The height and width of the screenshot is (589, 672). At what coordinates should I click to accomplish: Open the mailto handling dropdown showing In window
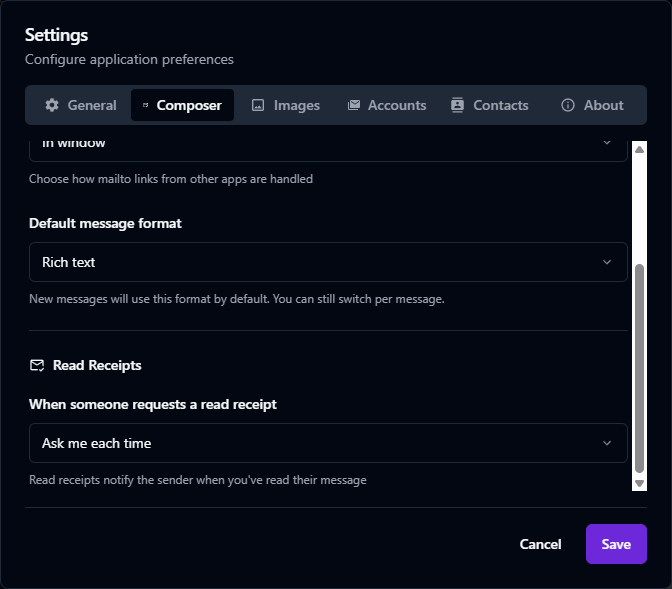tap(328, 145)
